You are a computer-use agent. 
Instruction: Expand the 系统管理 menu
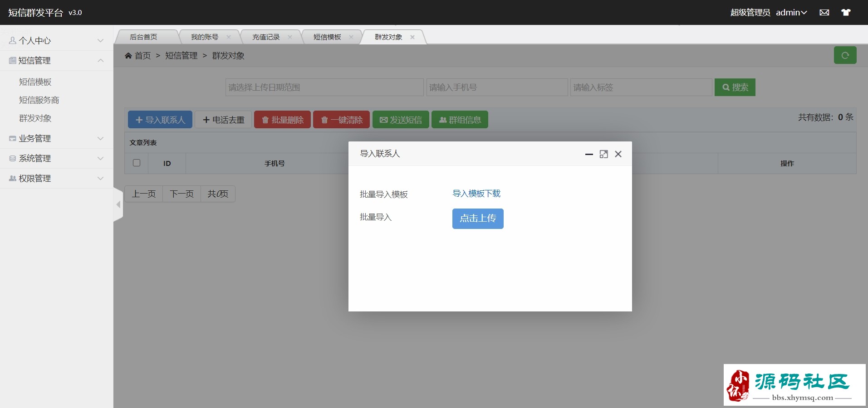[x=56, y=159]
